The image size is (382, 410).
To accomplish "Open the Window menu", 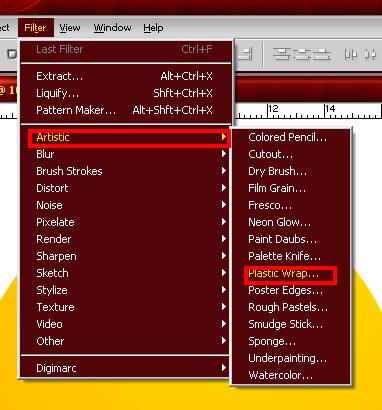I will (x=112, y=28).
